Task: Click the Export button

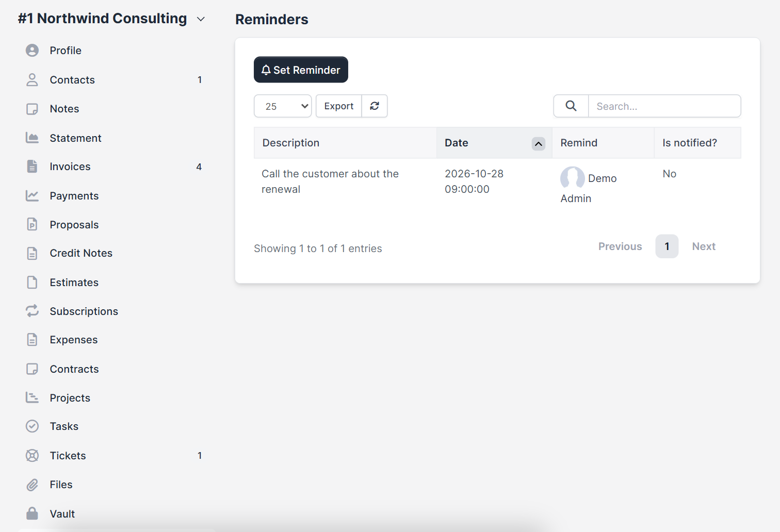Action: point(339,106)
